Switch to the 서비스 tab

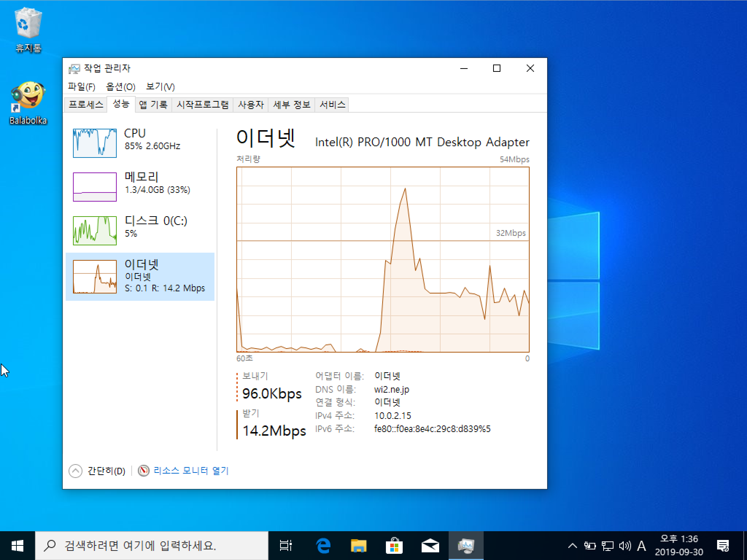(332, 105)
